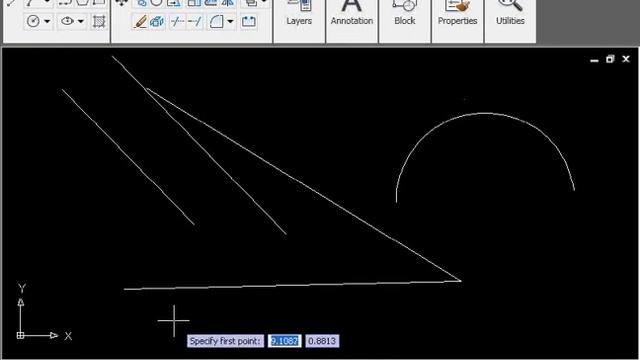Viewport: 640px width, 360px height.
Task: Select the near-horizontal line at the bottom
Action: 292,285
